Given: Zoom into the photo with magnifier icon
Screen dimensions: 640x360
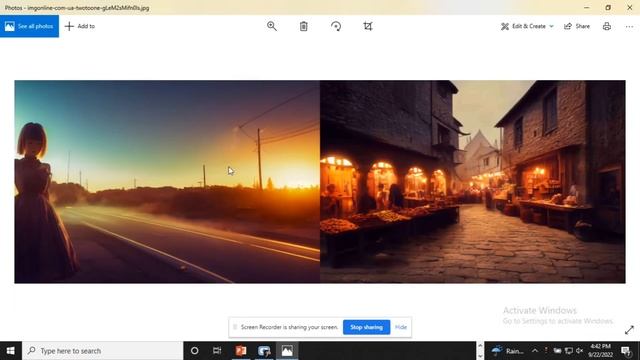Looking at the screenshot, I should coord(272,26).
